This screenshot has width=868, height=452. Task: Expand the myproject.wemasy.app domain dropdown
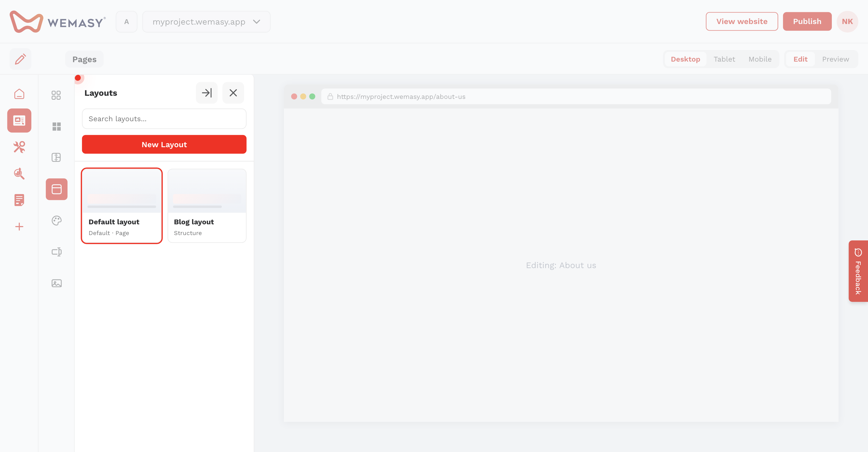tap(206, 21)
